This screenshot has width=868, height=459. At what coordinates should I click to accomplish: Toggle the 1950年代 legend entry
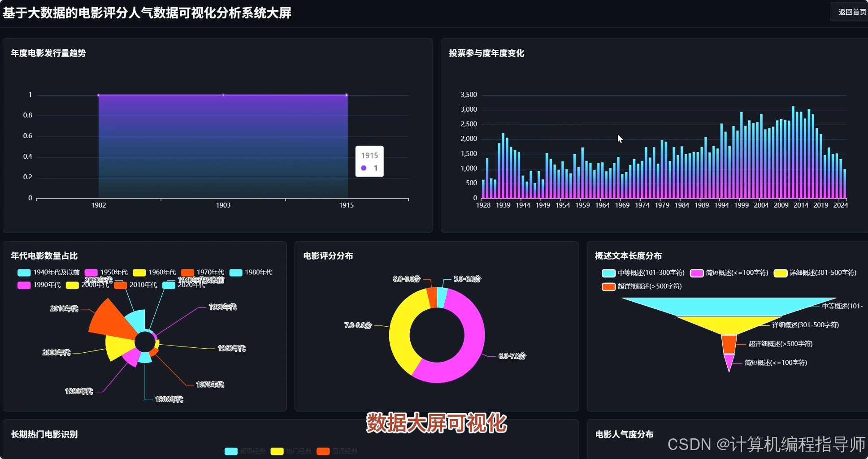(115, 272)
